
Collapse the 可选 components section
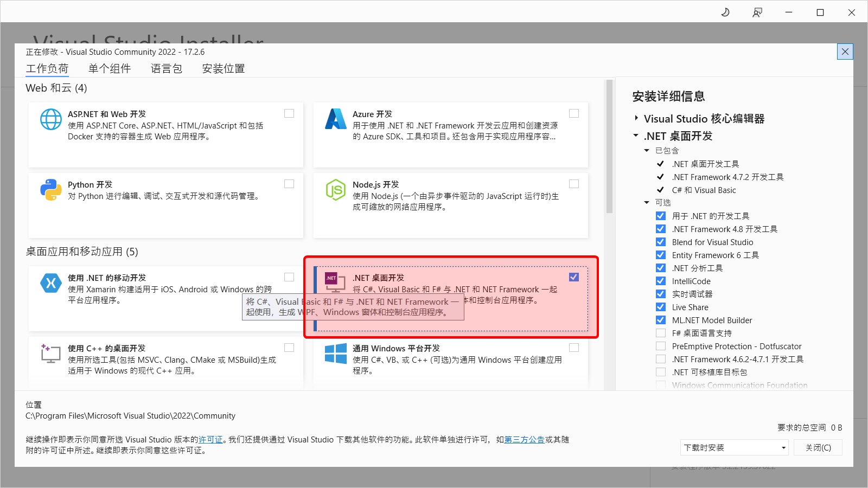pyautogui.click(x=647, y=203)
